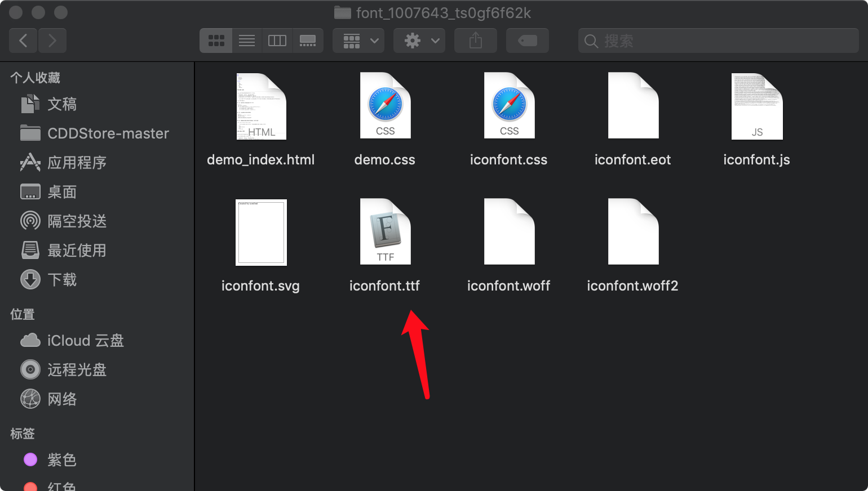
Task: Open the demo_index.html file
Action: [261, 106]
